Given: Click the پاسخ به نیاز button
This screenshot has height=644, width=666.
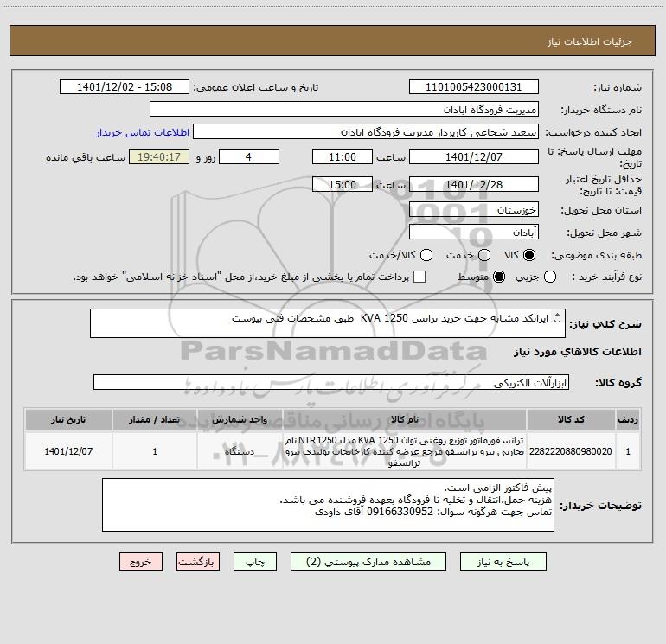Looking at the screenshot, I should pos(503,562).
